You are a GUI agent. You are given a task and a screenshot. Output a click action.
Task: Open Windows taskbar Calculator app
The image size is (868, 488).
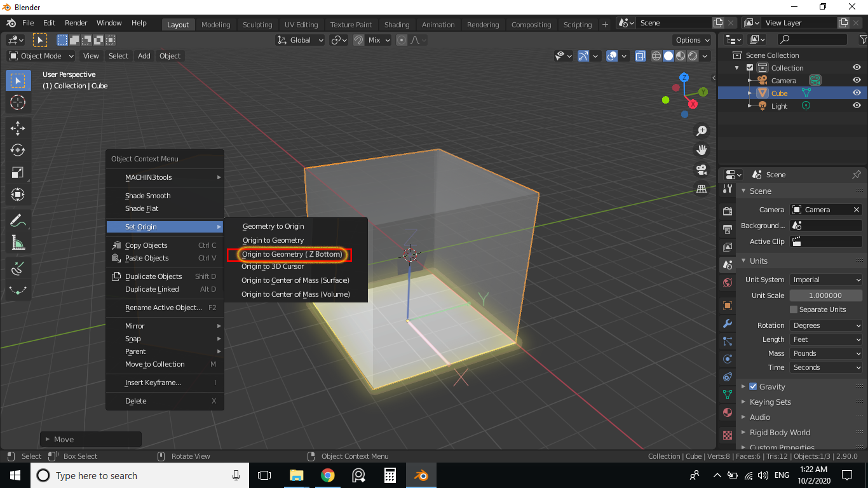click(x=390, y=475)
